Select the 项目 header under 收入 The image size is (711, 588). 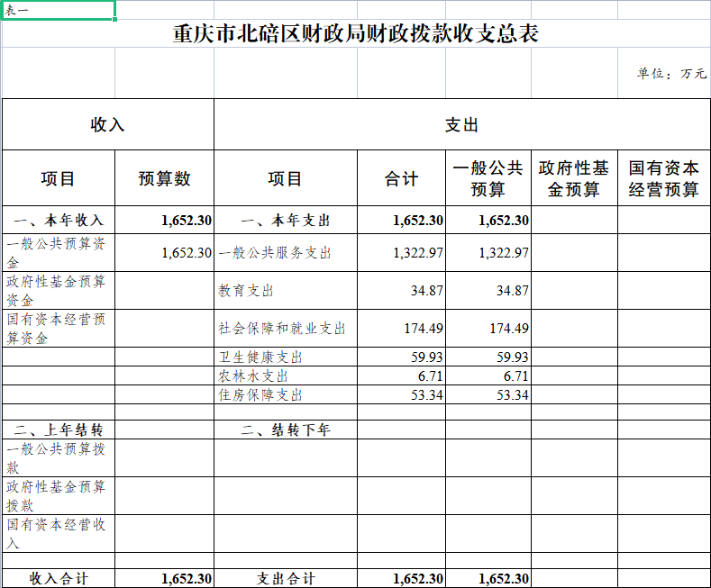[x=59, y=178]
